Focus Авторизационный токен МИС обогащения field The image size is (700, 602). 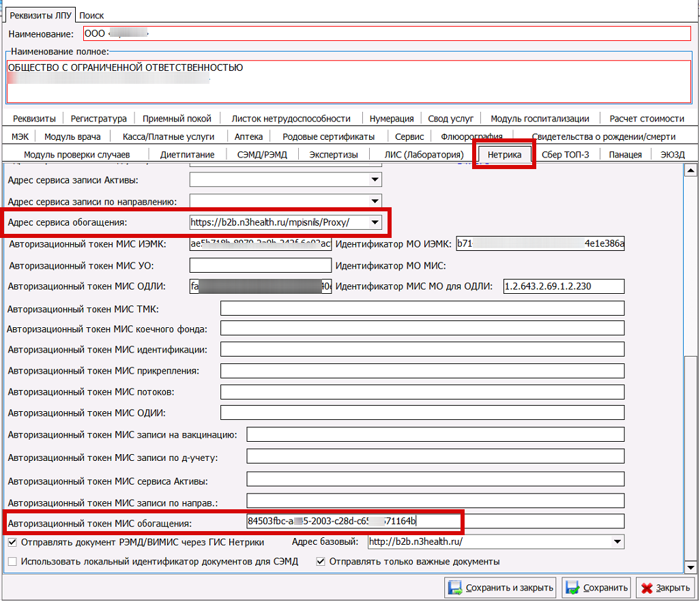[435, 521]
